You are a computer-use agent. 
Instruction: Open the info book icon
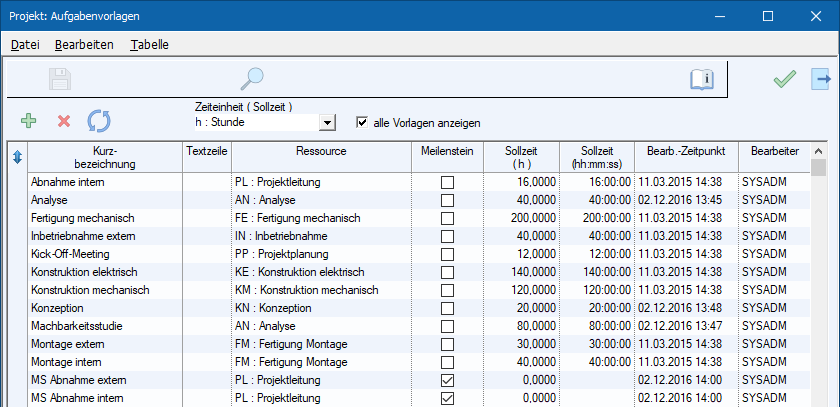click(x=702, y=79)
